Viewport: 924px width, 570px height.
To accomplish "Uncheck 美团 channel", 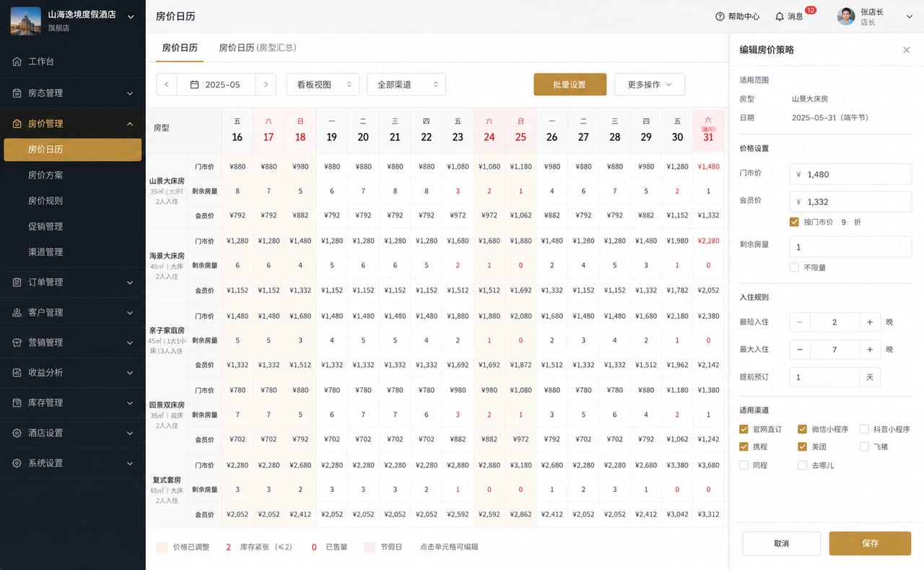I will click(x=802, y=447).
